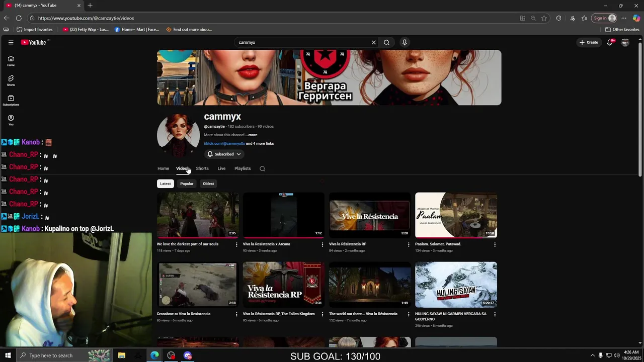The height and width of the screenshot is (362, 644).
Task: Open options for 'Crossbow at Viva la Resistencia'
Action: click(236, 314)
